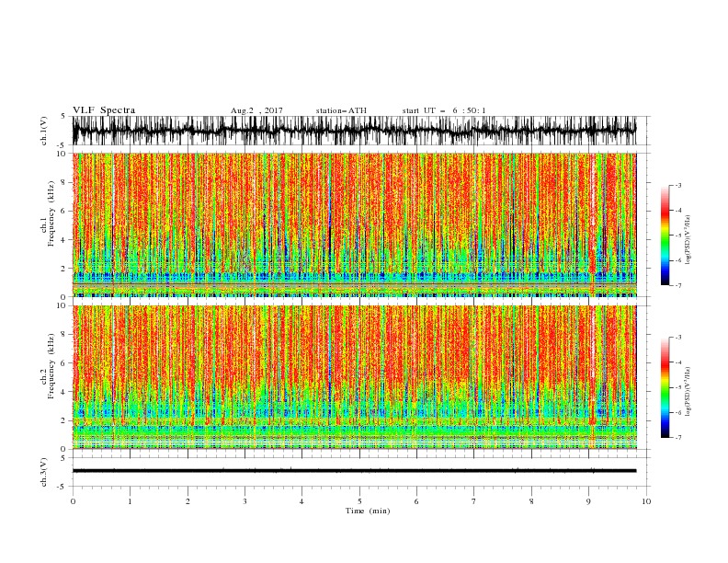Screen dimensions: 728x563
Task: Click the ch.1 voltage waveform trace
Action: click(354, 131)
